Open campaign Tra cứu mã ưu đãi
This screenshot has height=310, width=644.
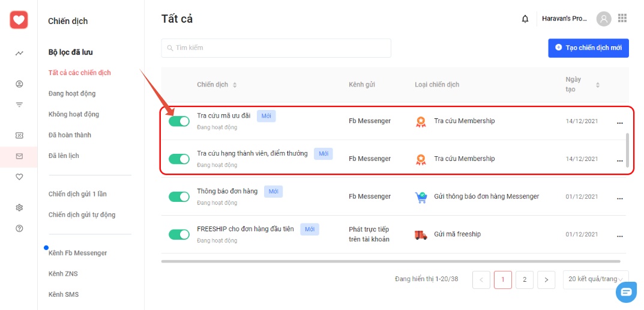point(223,115)
